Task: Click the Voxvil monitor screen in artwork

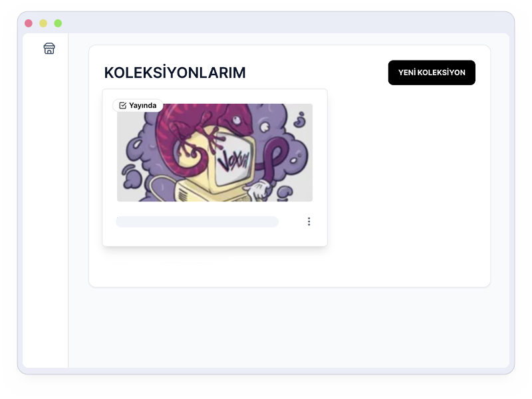Action: 234,160
